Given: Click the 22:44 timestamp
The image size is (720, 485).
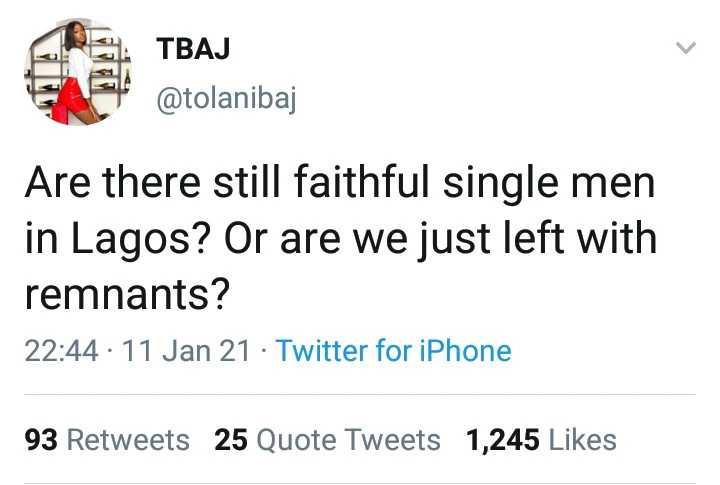Looking at the screenshot, I should (x=60, y=351).
